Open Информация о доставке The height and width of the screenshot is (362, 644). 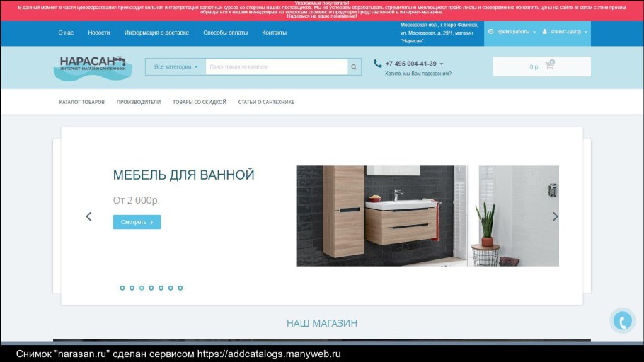(156, 33)
